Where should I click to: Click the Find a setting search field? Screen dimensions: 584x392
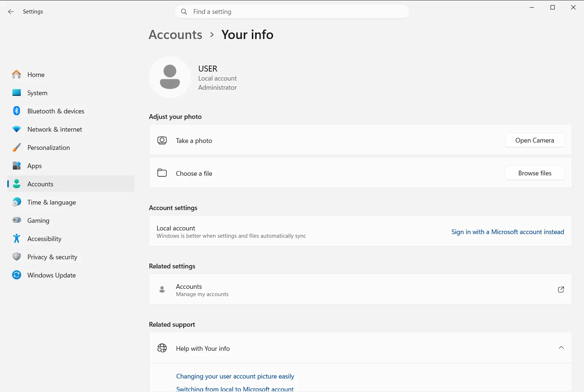click(x=292, y=12)
